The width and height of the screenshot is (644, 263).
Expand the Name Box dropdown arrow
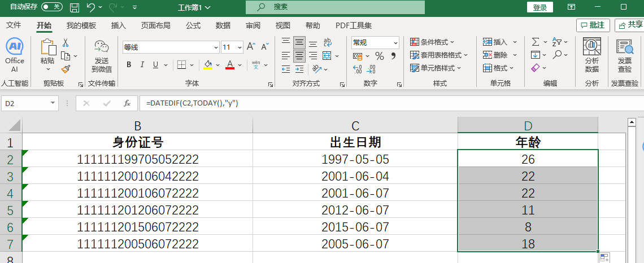tap(52, 103)
